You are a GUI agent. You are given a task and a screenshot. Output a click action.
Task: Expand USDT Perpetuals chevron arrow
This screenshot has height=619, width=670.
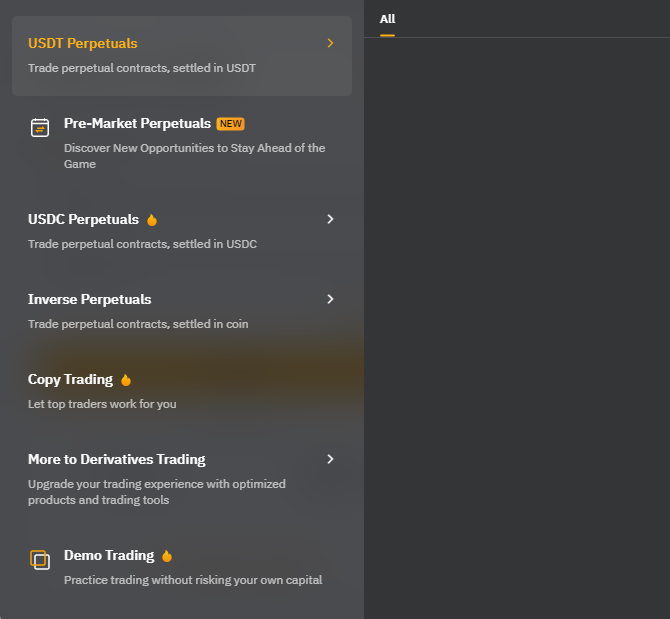(x=330, y=43)
